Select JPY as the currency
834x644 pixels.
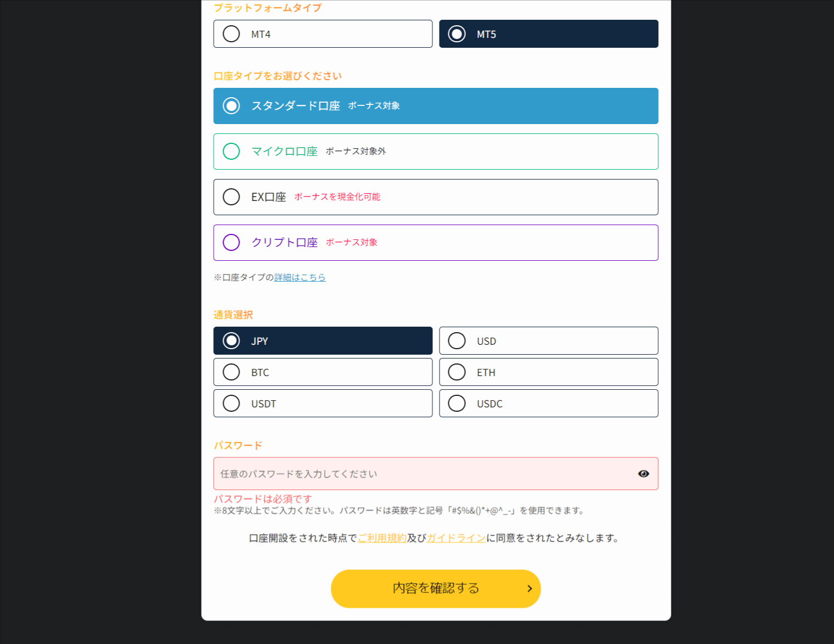(323, 340)
